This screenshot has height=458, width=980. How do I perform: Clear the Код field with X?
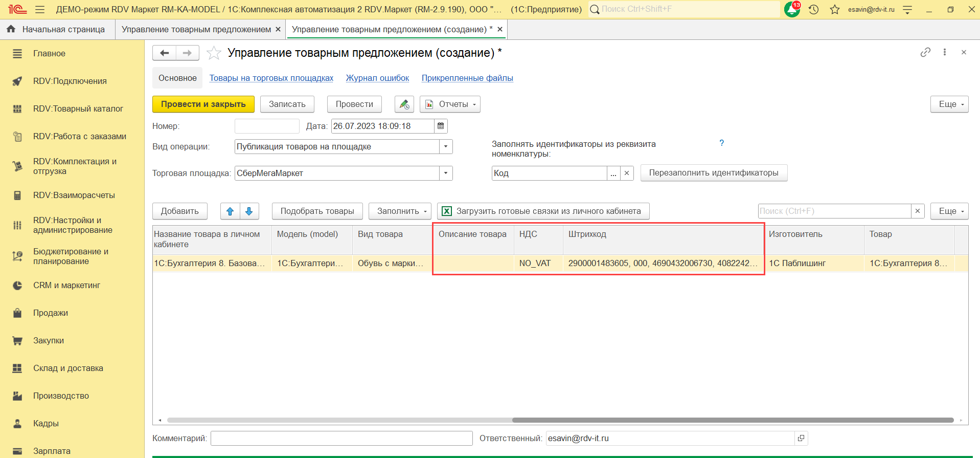coord(627,173)
